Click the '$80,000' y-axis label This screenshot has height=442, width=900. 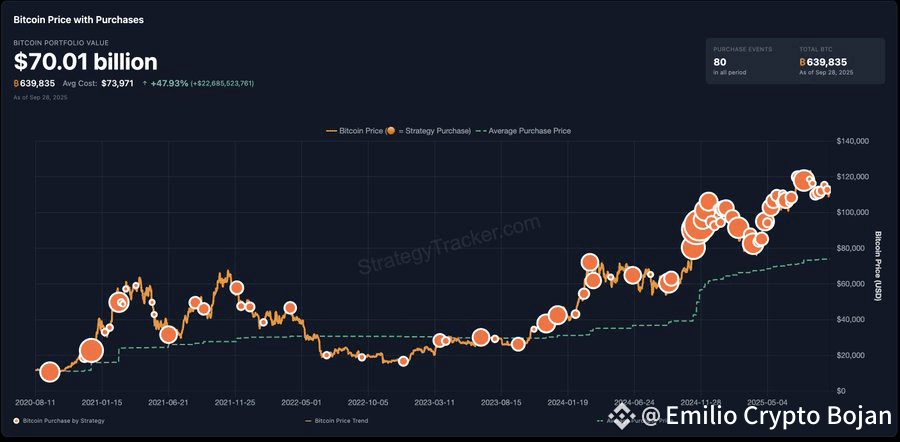[x=853, y=248]
